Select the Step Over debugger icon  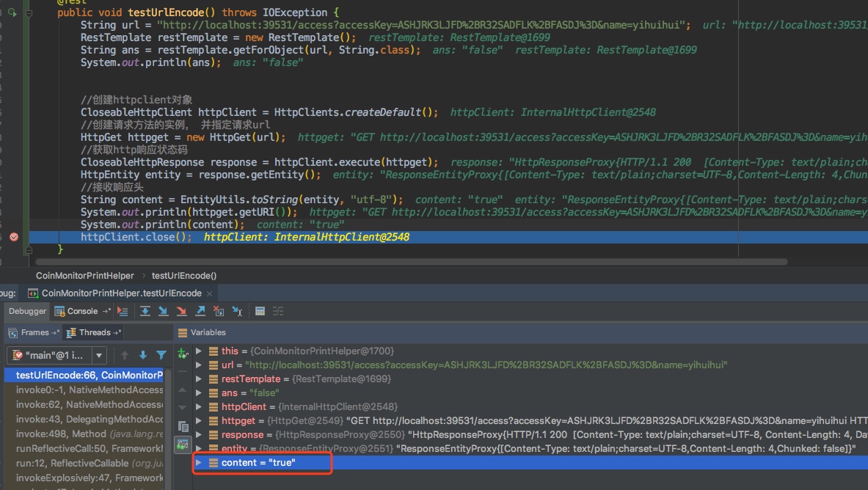145,310
